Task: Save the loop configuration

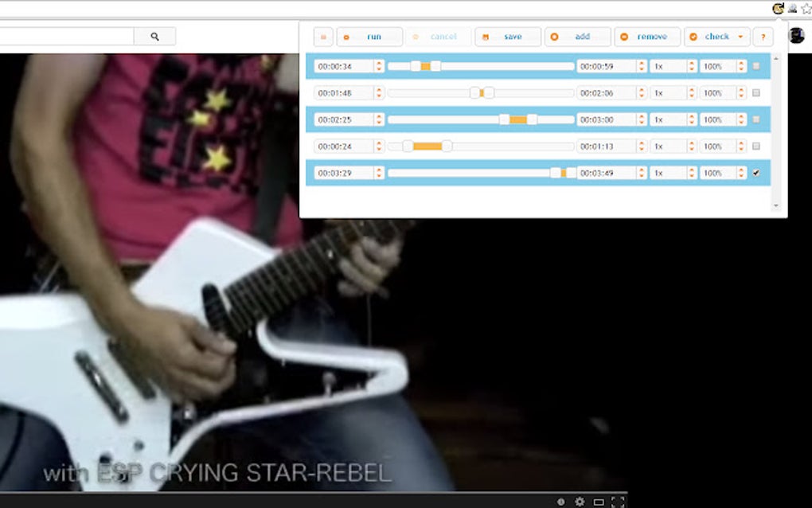Action: click(x=507, y=37)
